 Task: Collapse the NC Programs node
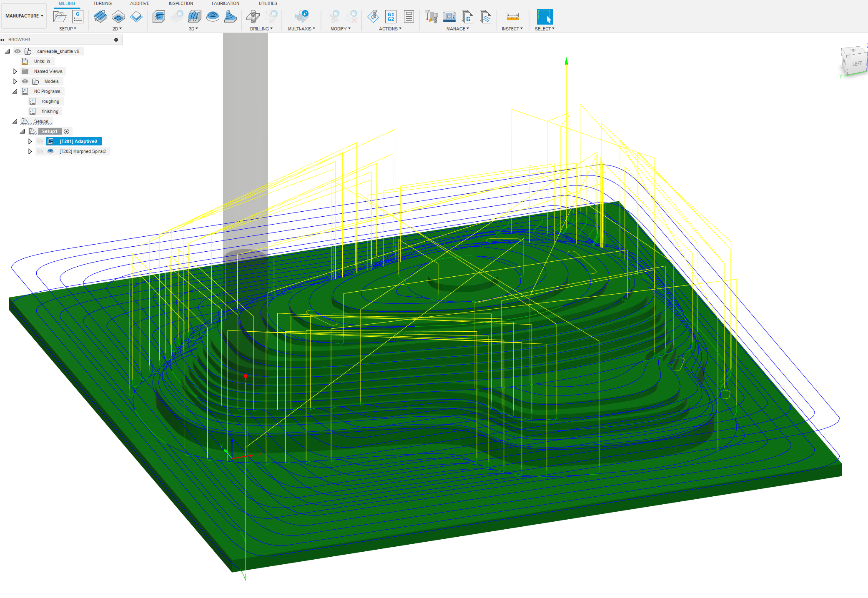[15, 91]
